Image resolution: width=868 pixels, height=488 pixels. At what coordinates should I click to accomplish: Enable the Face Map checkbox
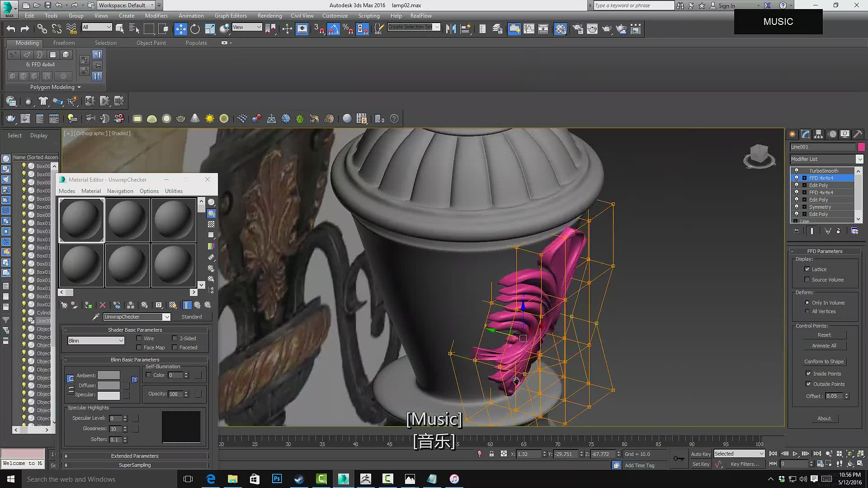click(139, 347)
